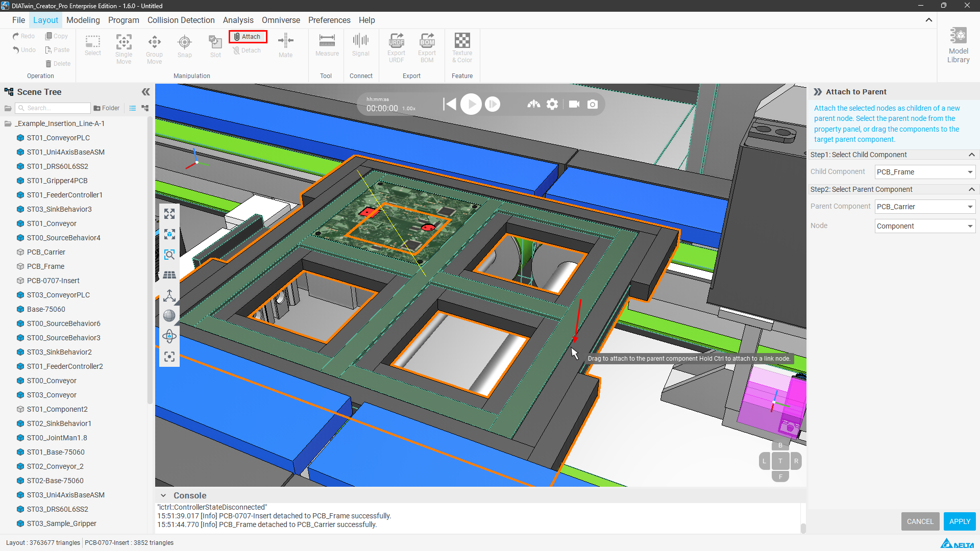Collapse Step1: Select Child Component section
The height and width of the screenshot is (551, 980).
click(x=972, y=155)
